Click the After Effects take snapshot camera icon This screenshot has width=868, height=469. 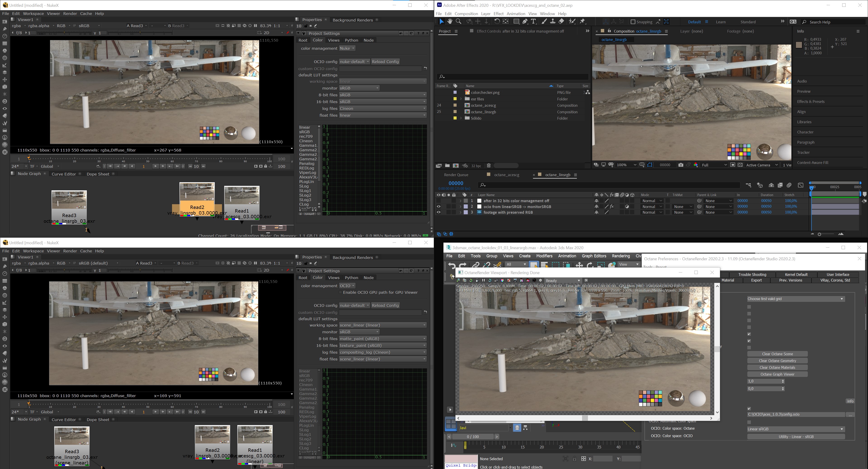(x=681, y=165)
